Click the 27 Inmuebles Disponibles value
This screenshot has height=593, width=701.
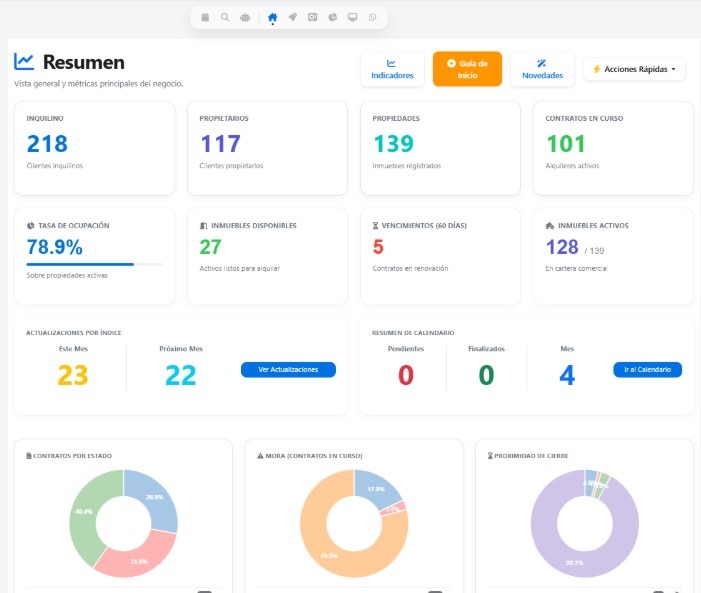(x=210, y=247)
